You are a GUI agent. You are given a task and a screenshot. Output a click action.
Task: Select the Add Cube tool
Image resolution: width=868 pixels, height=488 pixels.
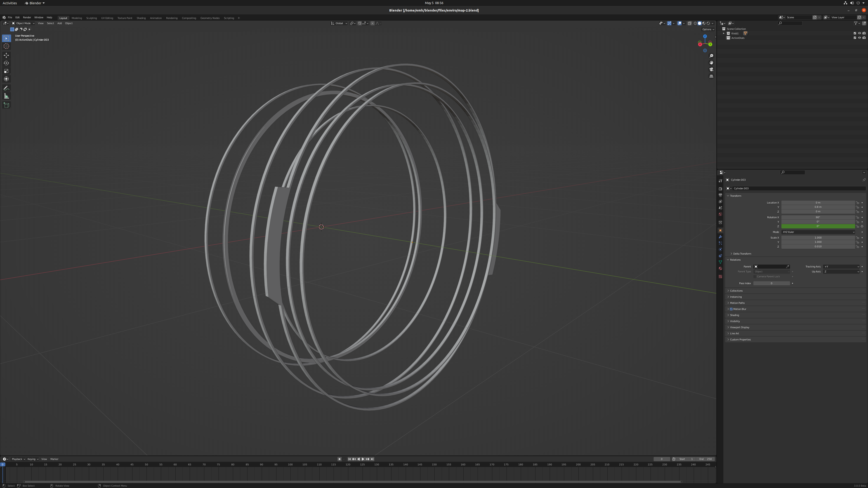tap(6, 105)
